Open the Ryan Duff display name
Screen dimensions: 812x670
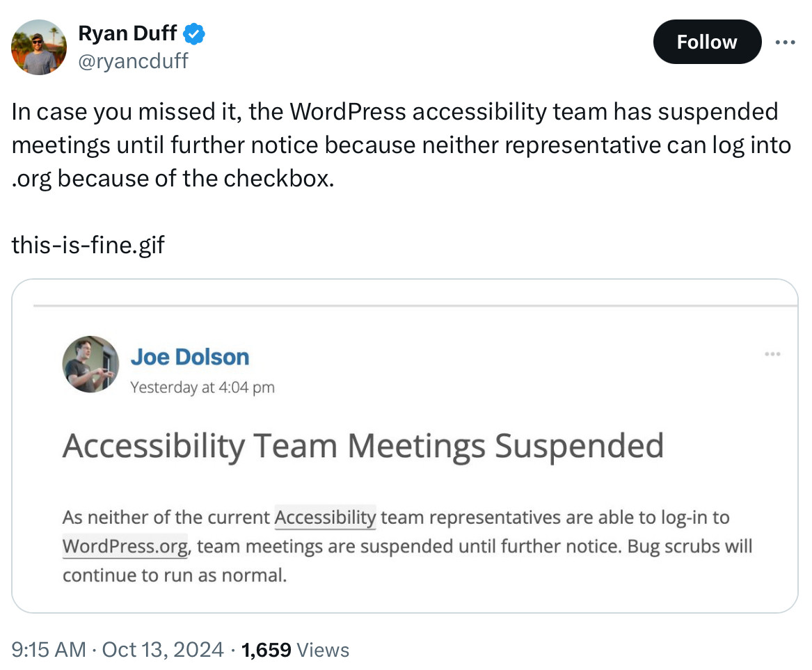127,33
